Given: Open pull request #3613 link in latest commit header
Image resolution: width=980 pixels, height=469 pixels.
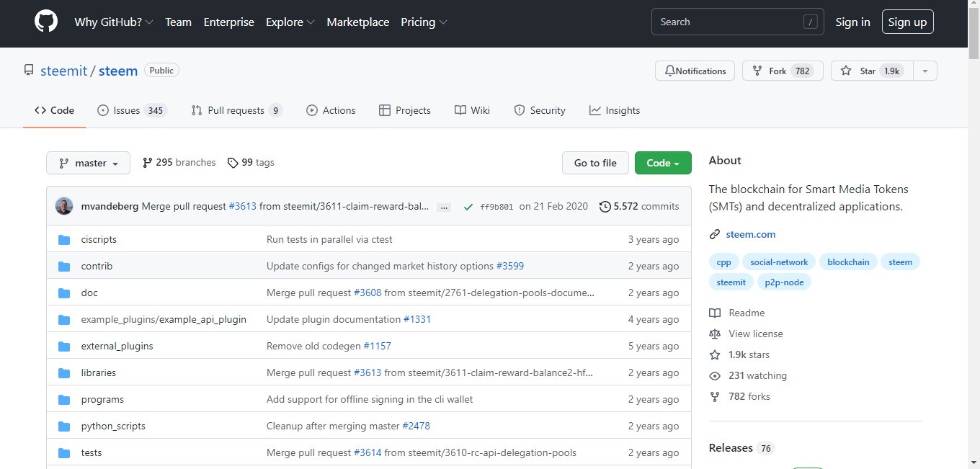Looking at the screenshot, I should tap(243, 206).
